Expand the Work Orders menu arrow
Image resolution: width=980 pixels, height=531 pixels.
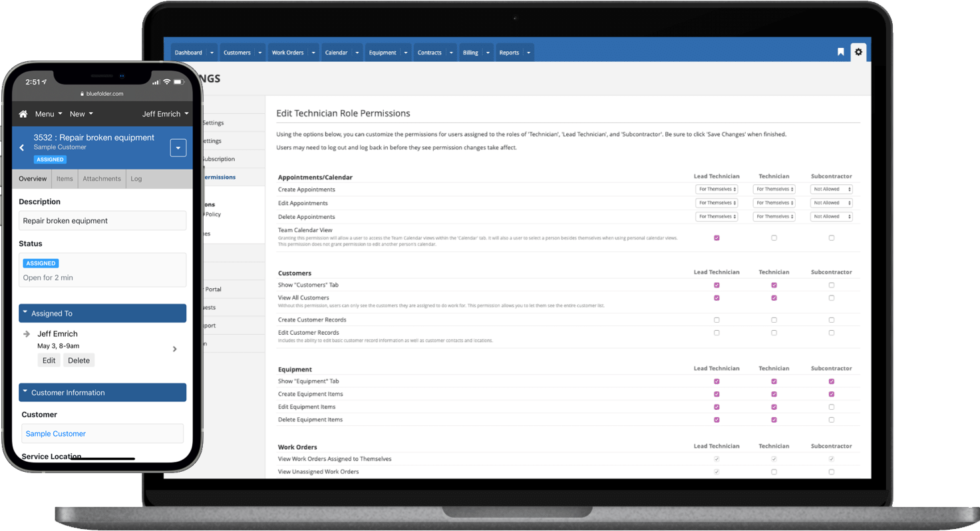pos(313,52)
